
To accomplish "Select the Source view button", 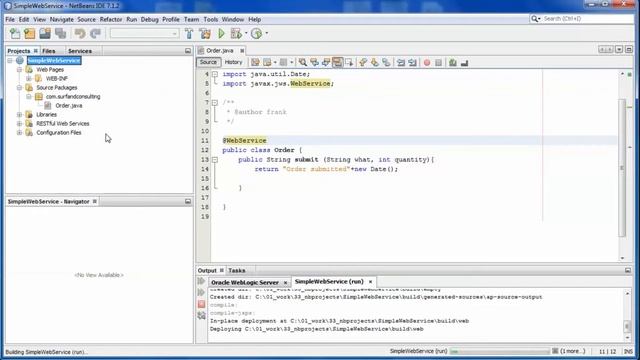I will (x=208, y=62).
